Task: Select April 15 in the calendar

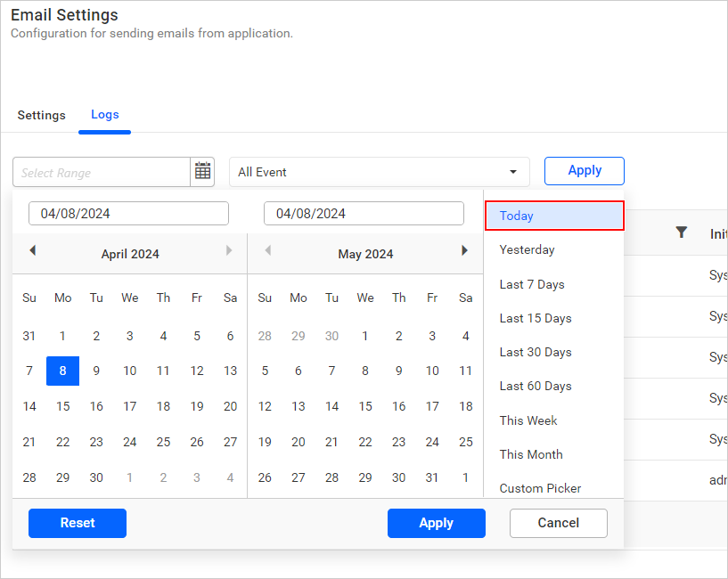Action: tap(62, 406)
